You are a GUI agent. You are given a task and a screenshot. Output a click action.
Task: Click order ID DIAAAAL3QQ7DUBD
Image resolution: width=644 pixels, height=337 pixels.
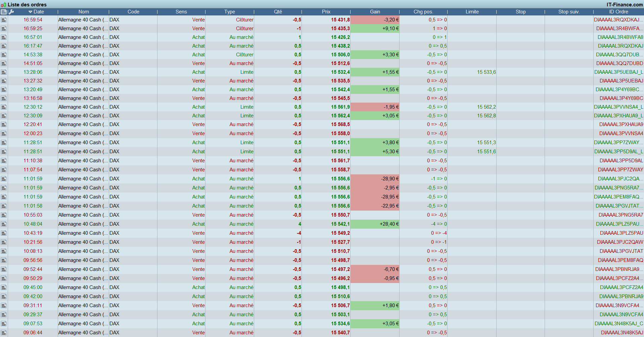point(620,63)
